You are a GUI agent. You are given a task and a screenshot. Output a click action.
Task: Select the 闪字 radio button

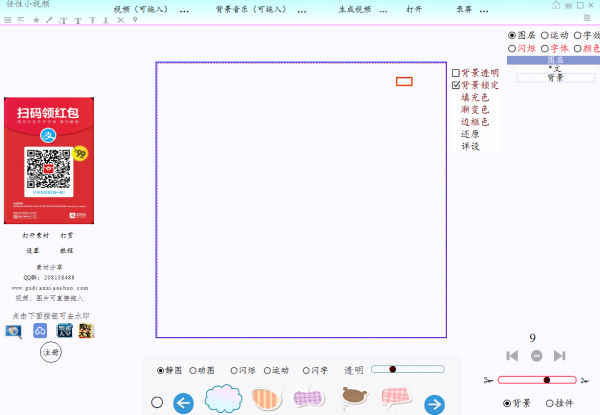[306, 371]
